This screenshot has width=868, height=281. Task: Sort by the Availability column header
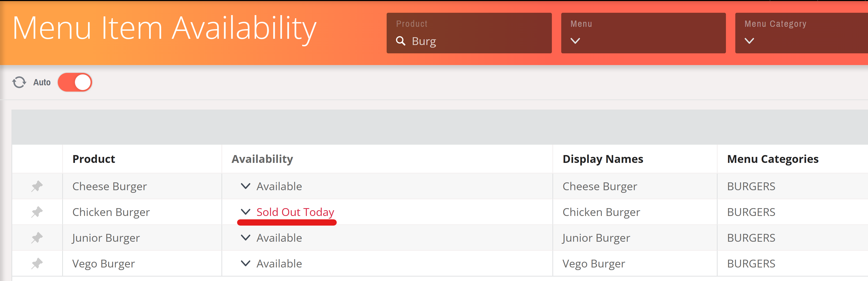262,159
